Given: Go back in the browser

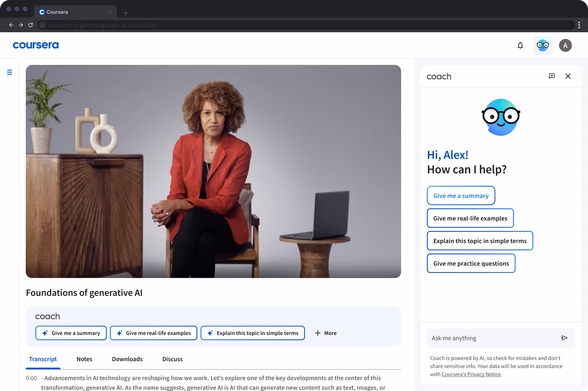Looking at the screenshot, I should 11,25.
